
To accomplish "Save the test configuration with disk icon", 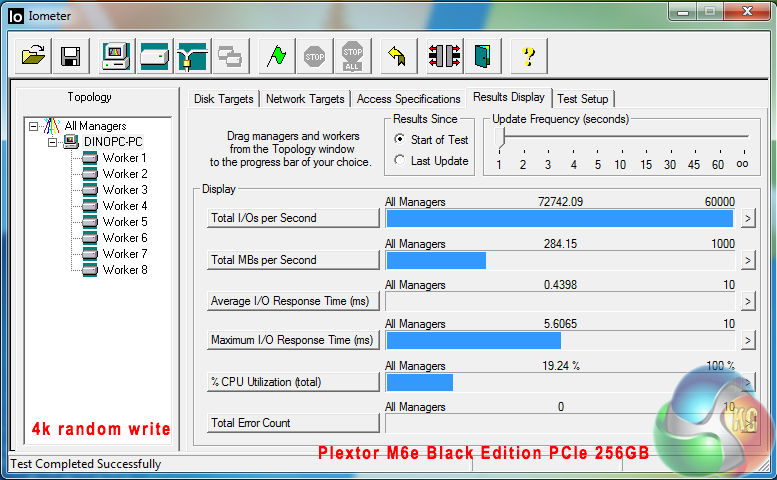I will pyautogui.click(x=71, y=56).
